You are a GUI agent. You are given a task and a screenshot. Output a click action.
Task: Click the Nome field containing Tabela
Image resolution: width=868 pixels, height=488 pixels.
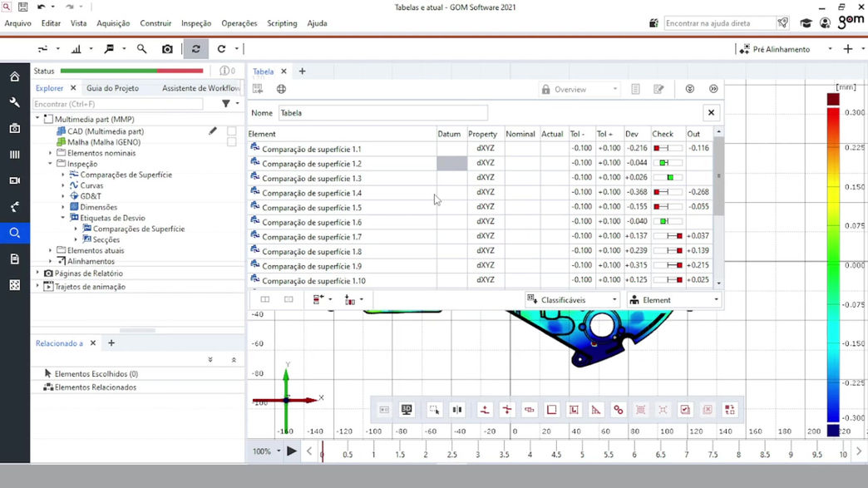click(382, 113)
